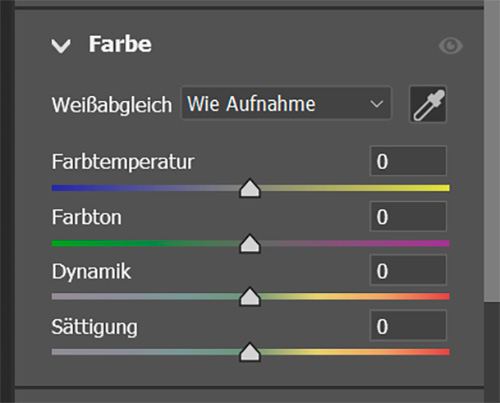Click the Farbton value field
Image resolution: width=500 pixels, height=403 pixels.
[408, 216]
